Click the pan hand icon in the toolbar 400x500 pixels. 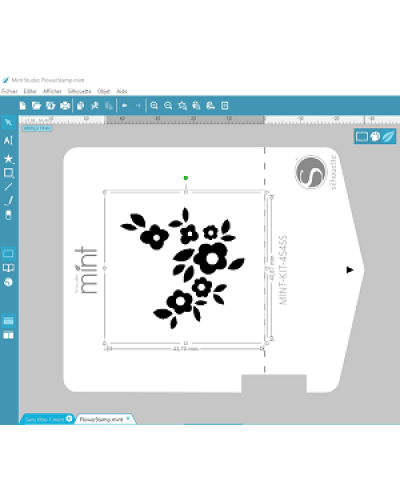pyautogui.click(x=210, y=106)
